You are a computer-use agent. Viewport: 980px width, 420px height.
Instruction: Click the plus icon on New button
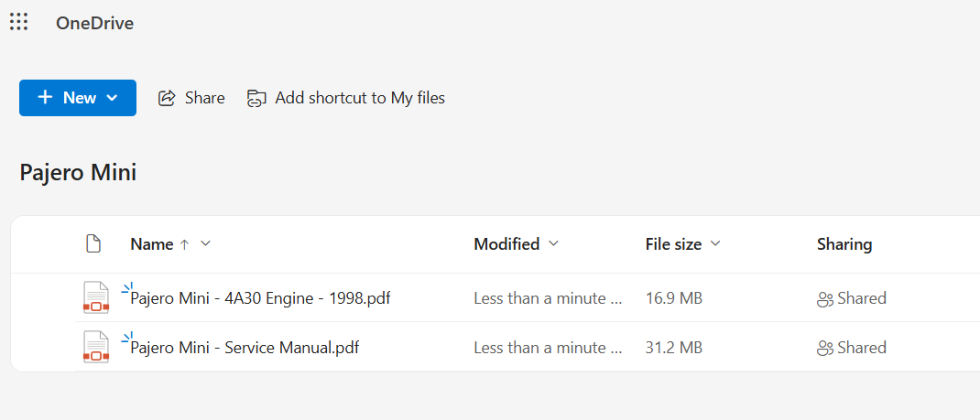coord(45,97)
